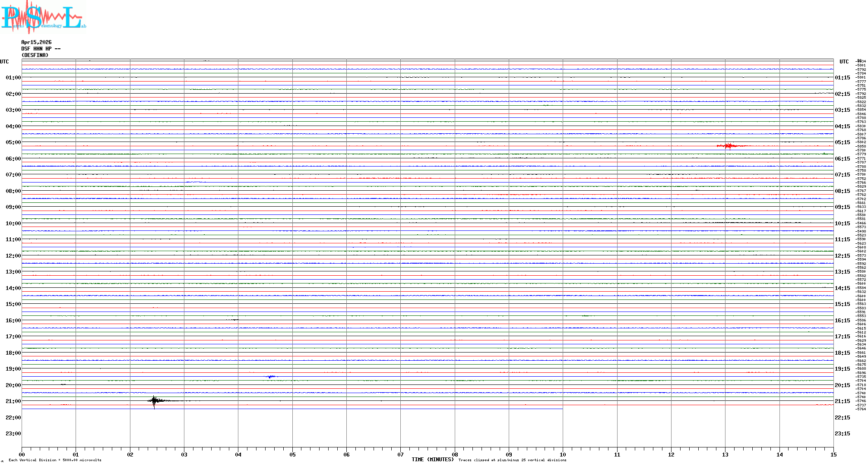Click the small blue event near minute 04.5

point(270,377)
